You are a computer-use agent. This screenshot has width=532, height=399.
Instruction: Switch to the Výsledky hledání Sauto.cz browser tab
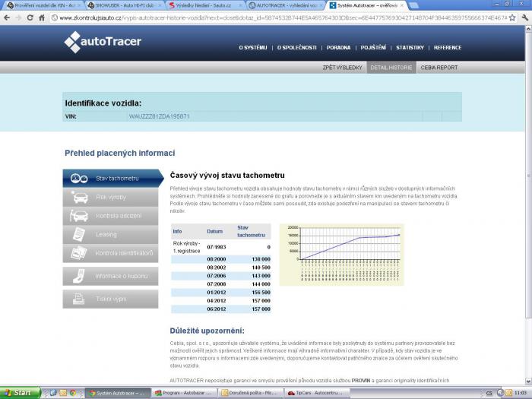(203, 5)
